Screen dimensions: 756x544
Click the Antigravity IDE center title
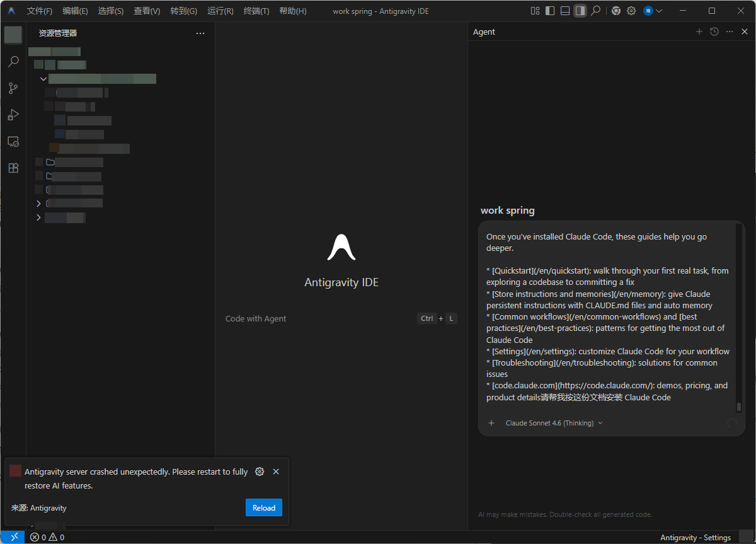[341, 282]
